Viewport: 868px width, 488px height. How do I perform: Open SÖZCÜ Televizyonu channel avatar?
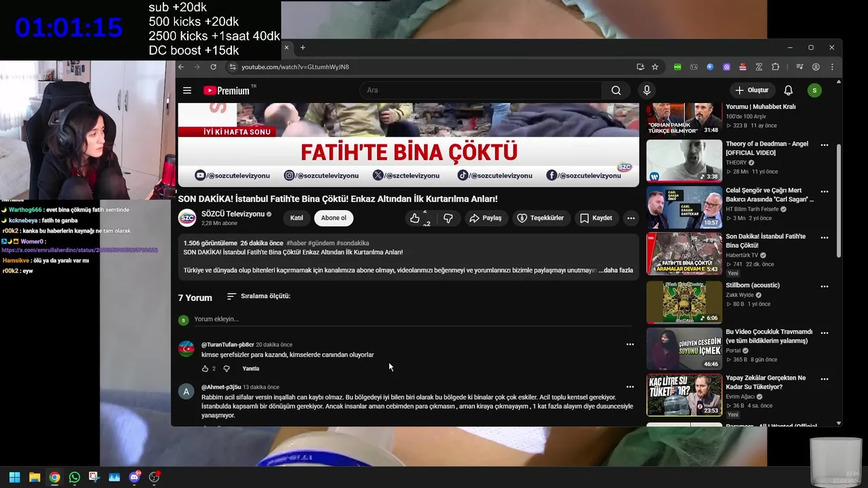(186, 218)
